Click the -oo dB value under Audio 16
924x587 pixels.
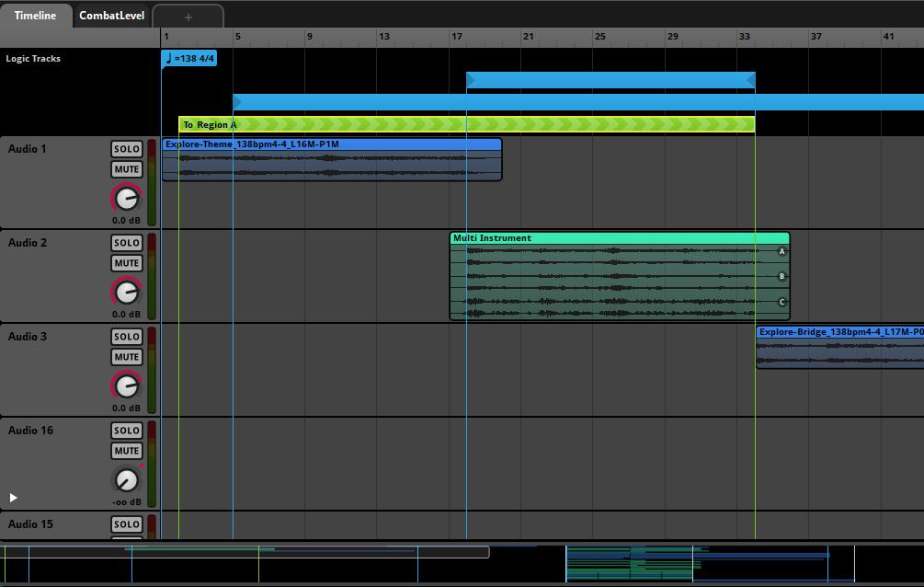click(x=126, y=502)
